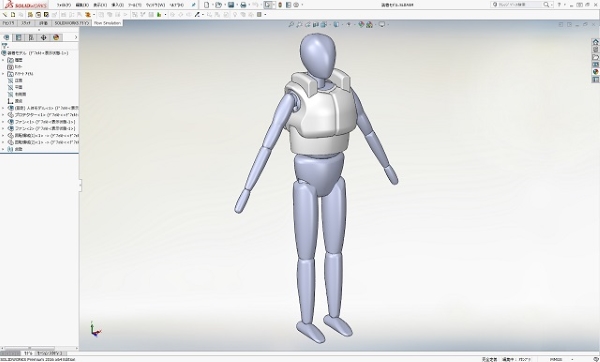Open the Design Library task pane icon

(595, 50)
